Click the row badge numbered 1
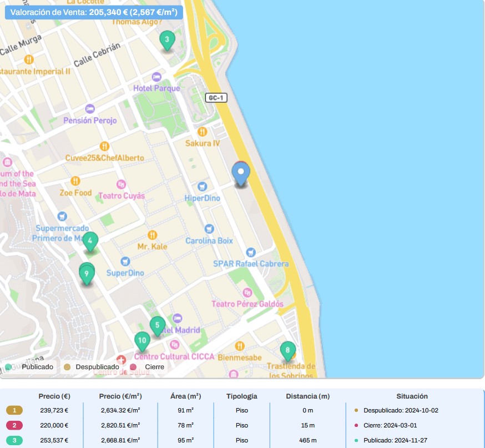 14,411
